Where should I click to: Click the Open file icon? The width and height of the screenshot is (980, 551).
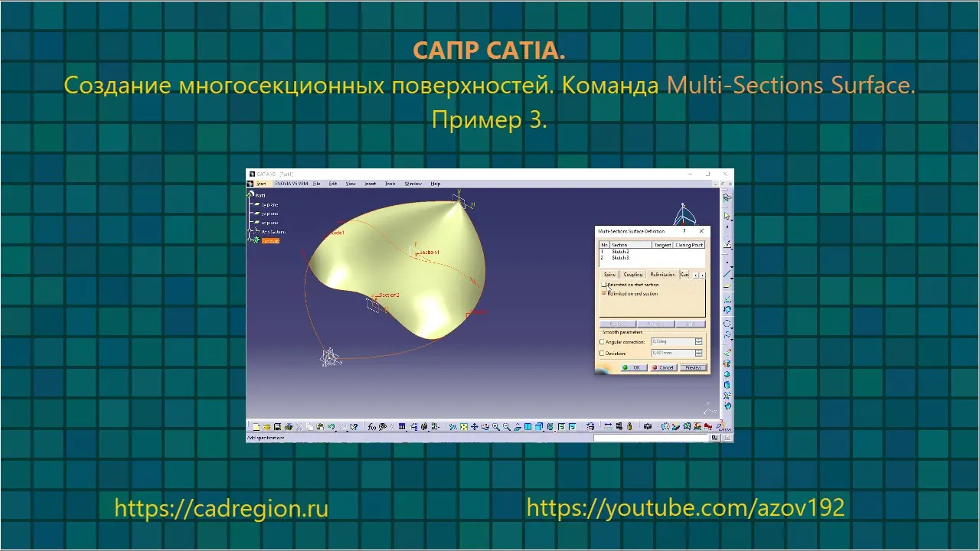[266, 427]
